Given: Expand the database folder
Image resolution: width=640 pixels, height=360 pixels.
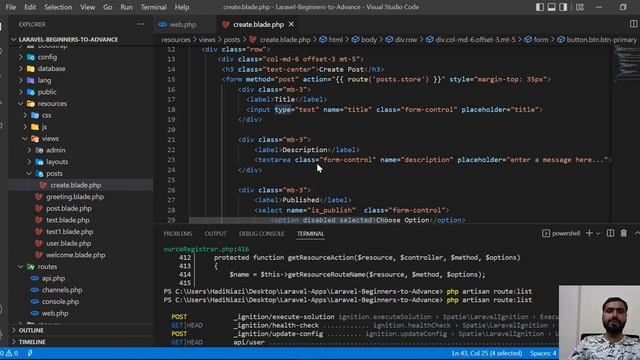Looking at the screenshot, I should tap(51, 69).
